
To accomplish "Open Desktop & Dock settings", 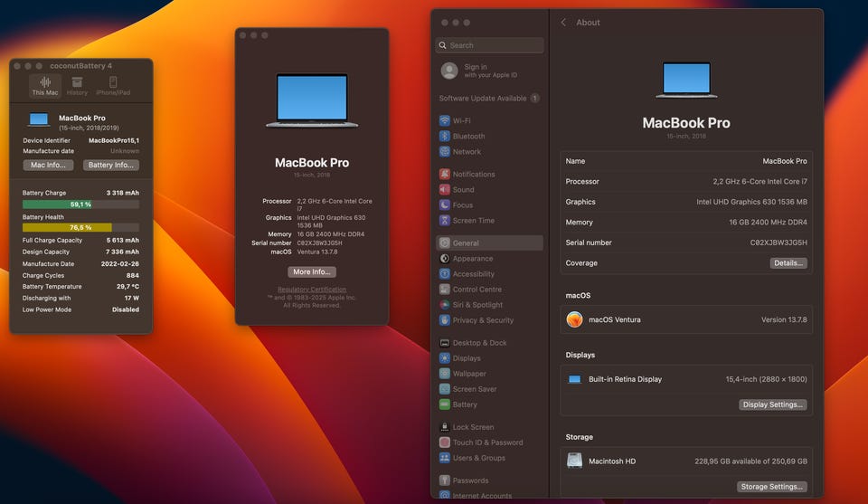I will 489,343.
